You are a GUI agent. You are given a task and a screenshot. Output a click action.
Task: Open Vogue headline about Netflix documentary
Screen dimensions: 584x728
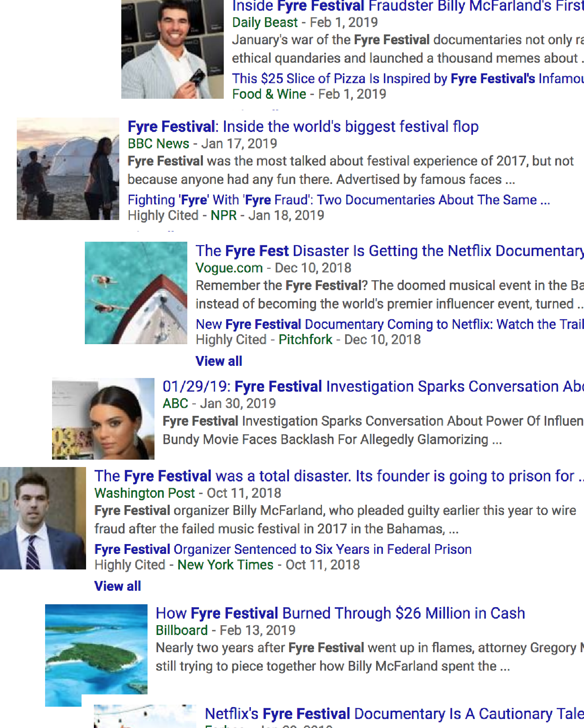click(390, 251)
